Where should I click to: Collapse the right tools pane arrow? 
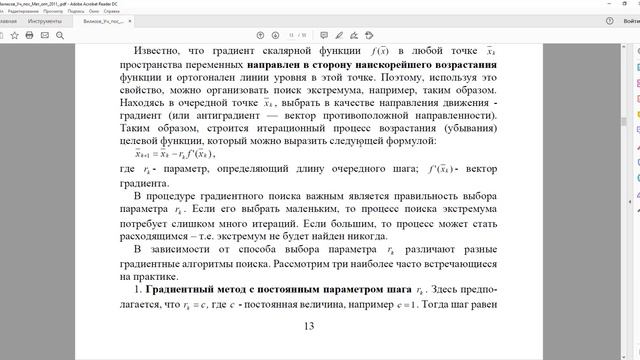630,202
